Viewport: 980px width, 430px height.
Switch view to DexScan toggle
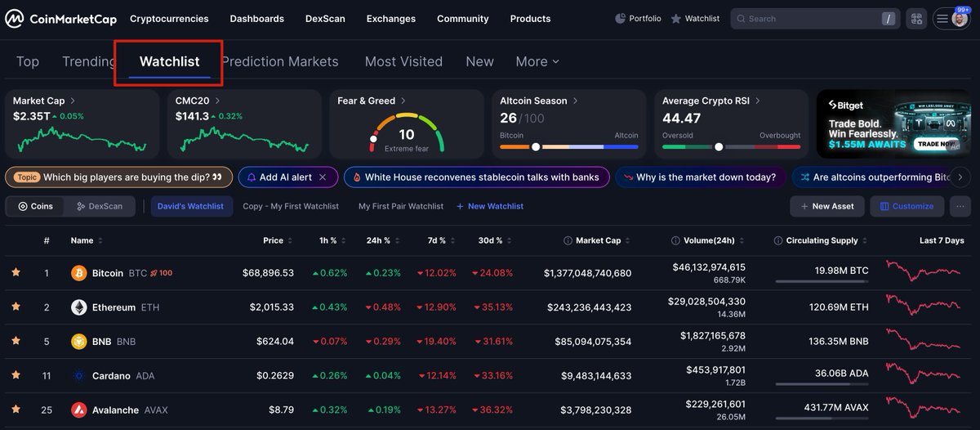tap(100, 206)
